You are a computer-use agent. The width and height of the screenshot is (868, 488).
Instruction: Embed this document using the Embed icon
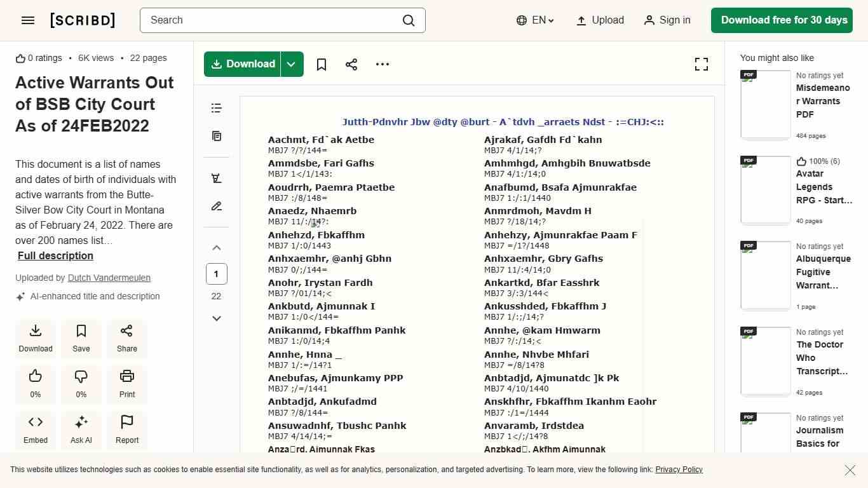(35, 430)
